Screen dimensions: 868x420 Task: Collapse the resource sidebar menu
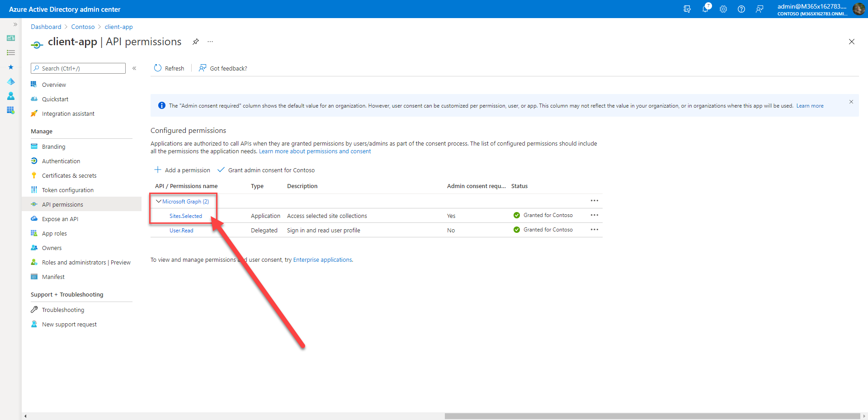[x=134, y=68]
